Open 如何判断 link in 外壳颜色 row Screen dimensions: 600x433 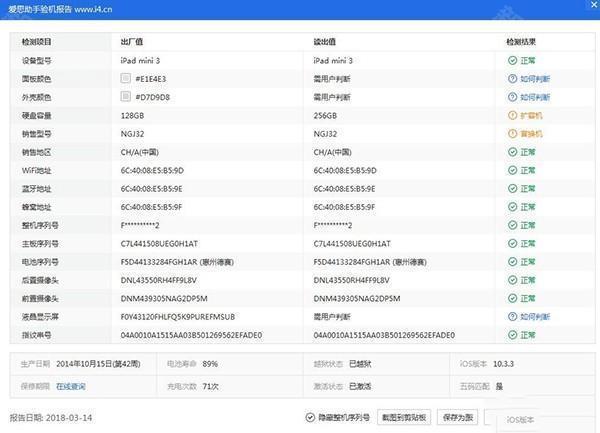tap(535, 97)
